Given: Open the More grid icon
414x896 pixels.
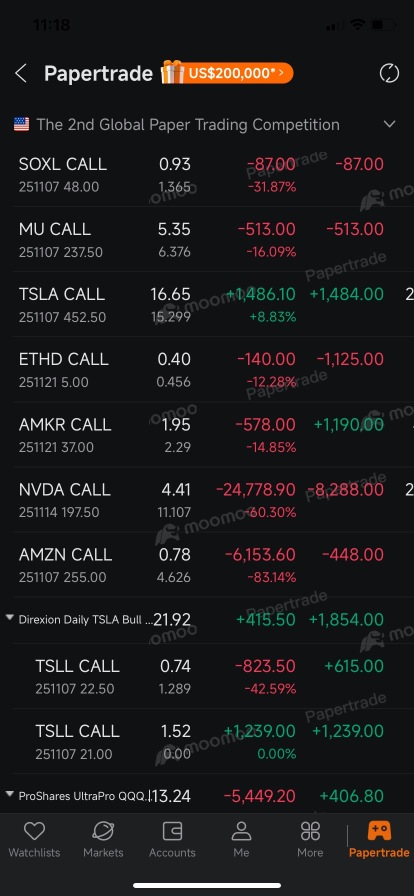Looking at the screenshot, I should point(310,831).
